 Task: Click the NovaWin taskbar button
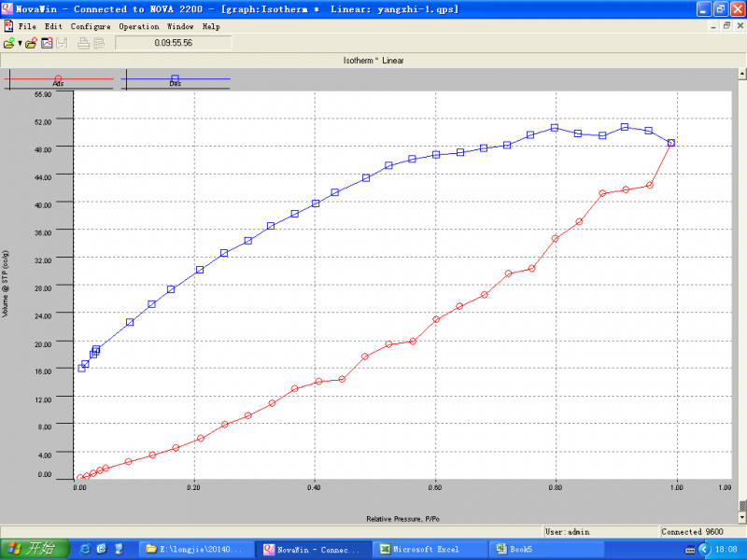(x=313, y=550)
